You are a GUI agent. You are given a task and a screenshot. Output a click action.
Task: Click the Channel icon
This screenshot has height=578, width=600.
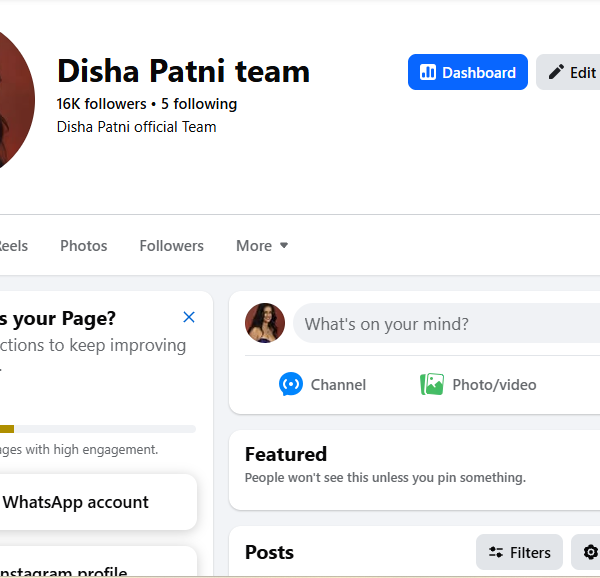point(291,384)
